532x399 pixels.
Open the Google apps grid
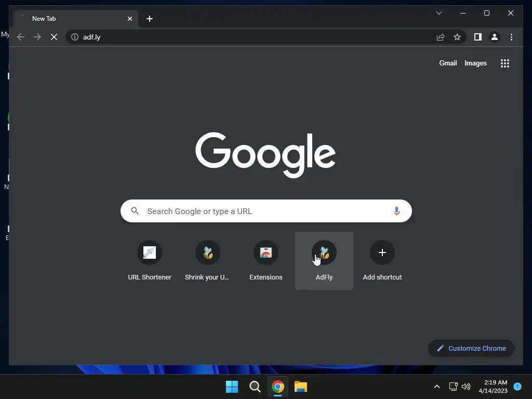point(505,63)
